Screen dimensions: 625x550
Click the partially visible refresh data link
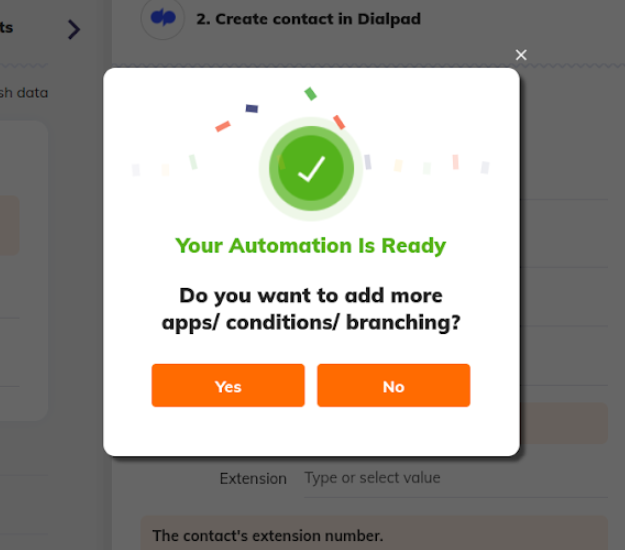click(24, 93)
